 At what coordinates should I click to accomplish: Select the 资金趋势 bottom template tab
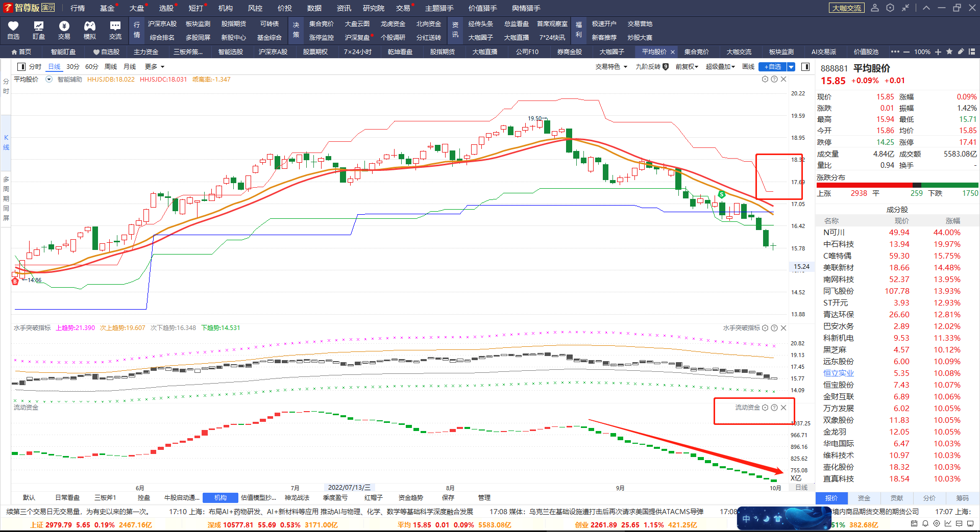(411, 497)
